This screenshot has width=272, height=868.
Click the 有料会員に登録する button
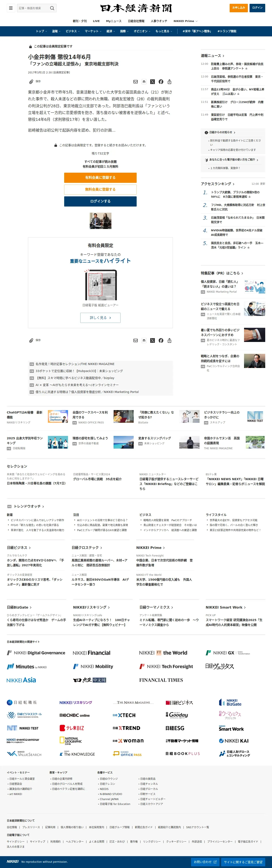tap(100, 178)
